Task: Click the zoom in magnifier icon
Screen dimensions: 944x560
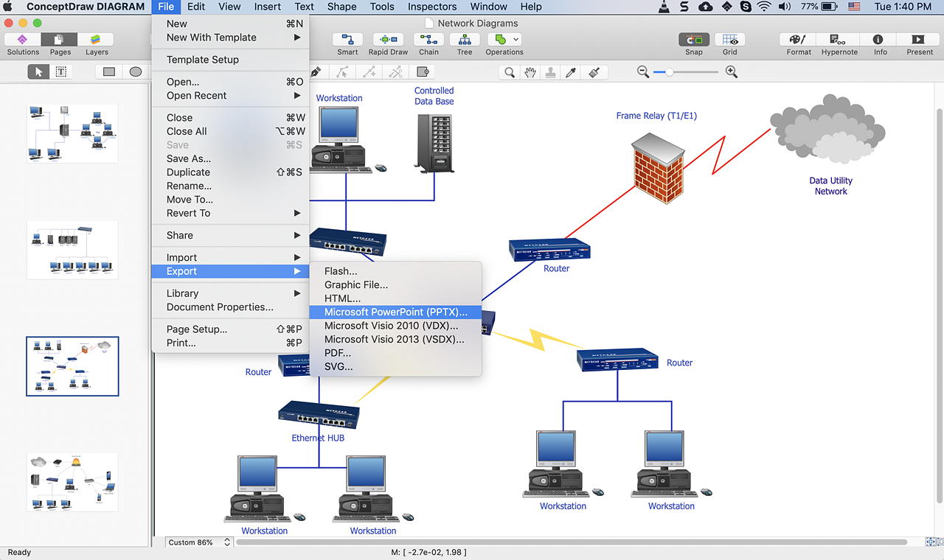Action: 732,71
